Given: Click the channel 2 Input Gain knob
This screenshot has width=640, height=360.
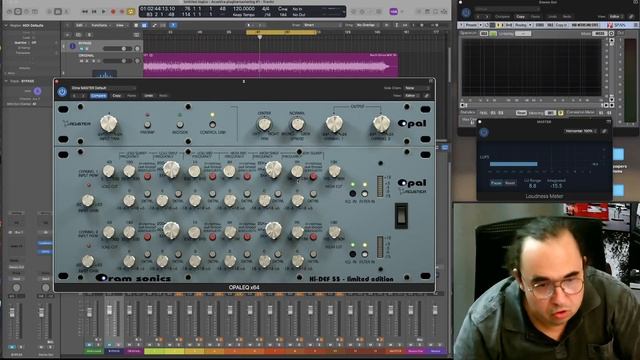Looking at the screenshot, I should click(x=88, y=261).
